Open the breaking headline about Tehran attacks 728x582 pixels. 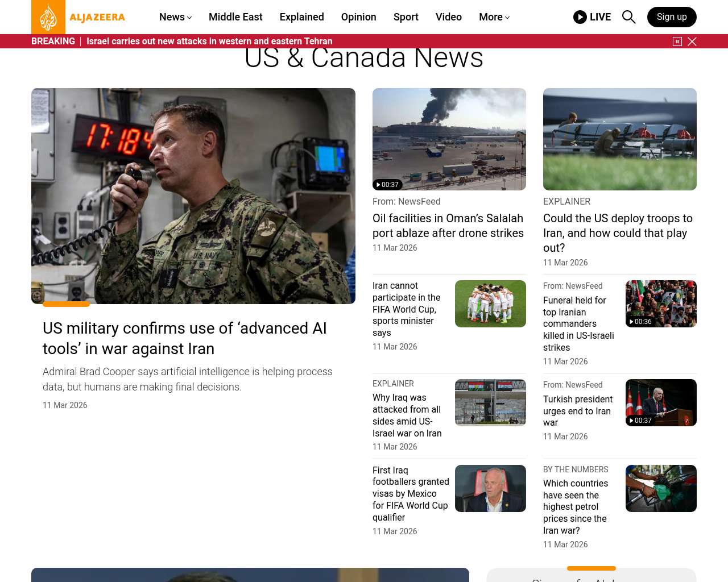pyautogui.click(x=209, y=41)
